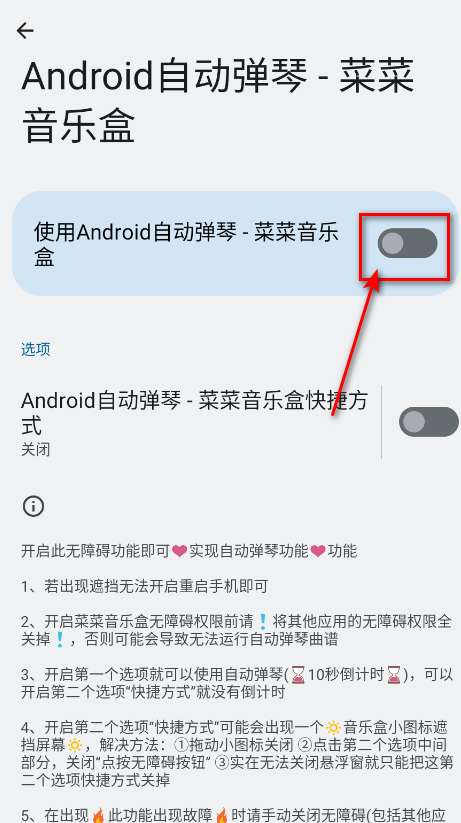Image resolution: width=461 pixels, height=823 pixels.
Task: Enable the 使用Android自动弹琴 main switch
Action: click(x=407, y=243)
